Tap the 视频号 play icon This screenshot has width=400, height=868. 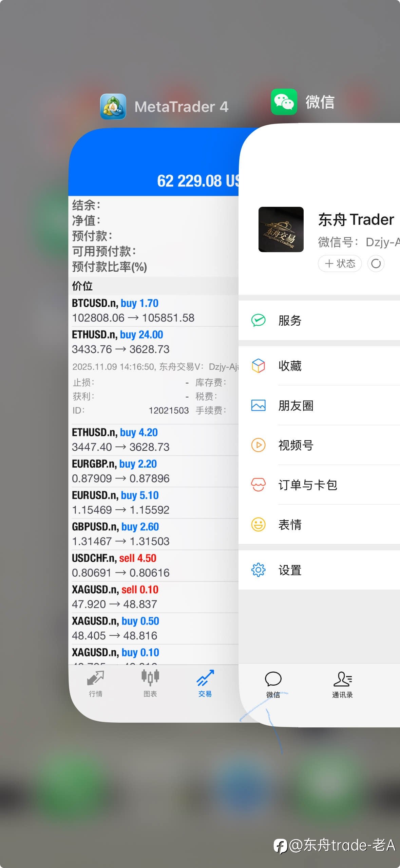[x=258, y=445]
